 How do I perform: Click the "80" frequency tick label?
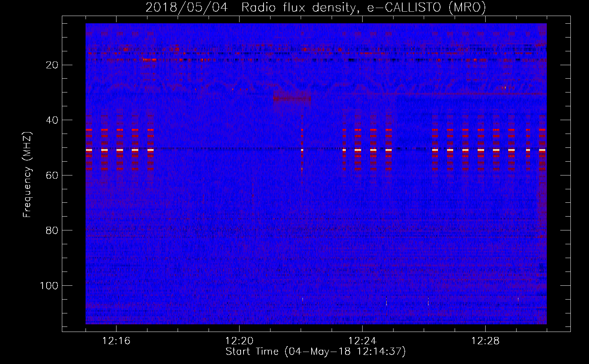(52, 230)
